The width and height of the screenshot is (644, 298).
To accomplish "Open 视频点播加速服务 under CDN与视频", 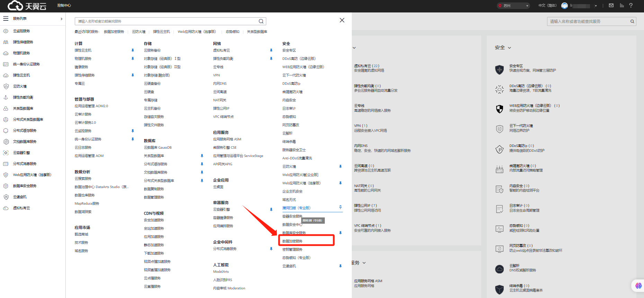I will pyautogui.click(x=157, y=262).
